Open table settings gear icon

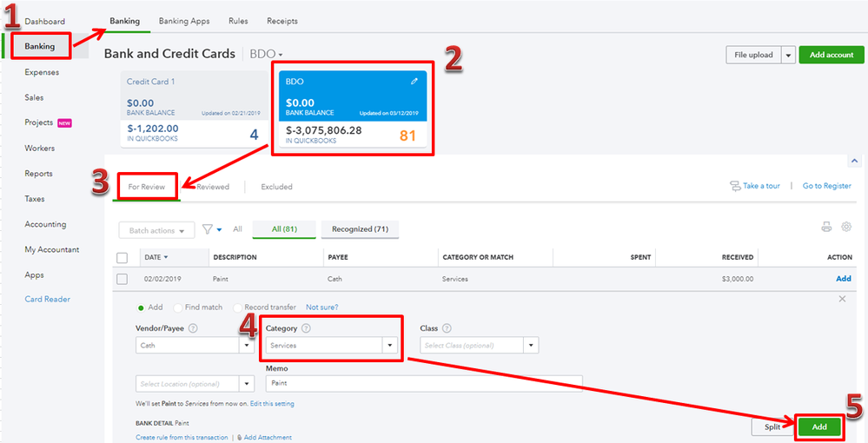(x=846, y=227)
